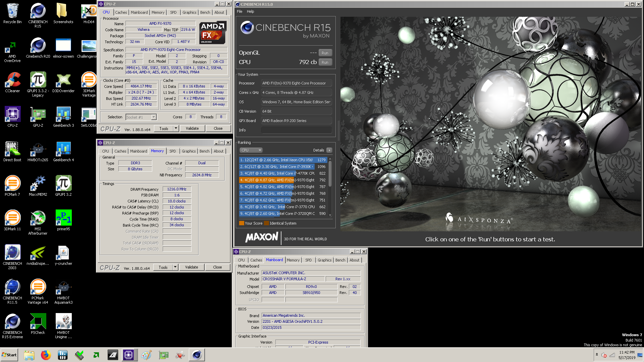The height and width of the screenshot is (362, 644).
Task: Click Core Speed 4864.17 MHz value
Action: click(x=141, y=86)
